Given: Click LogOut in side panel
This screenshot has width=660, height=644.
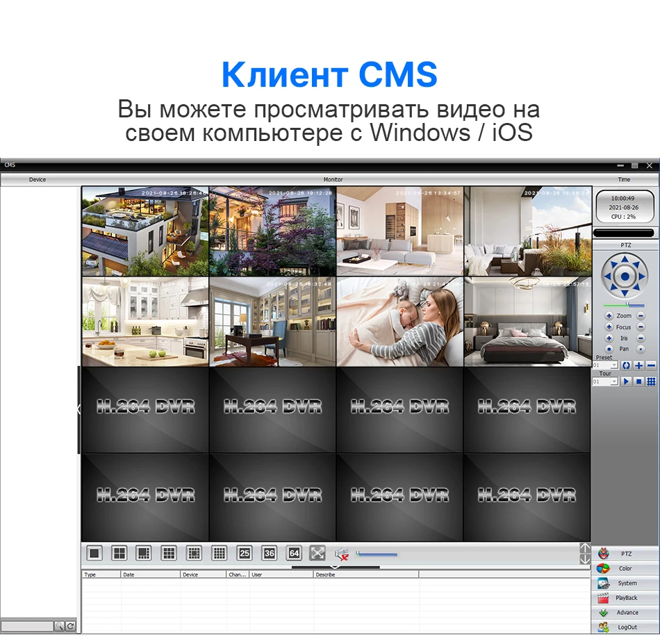Looking at the screenshot, I should click(626, 627).
